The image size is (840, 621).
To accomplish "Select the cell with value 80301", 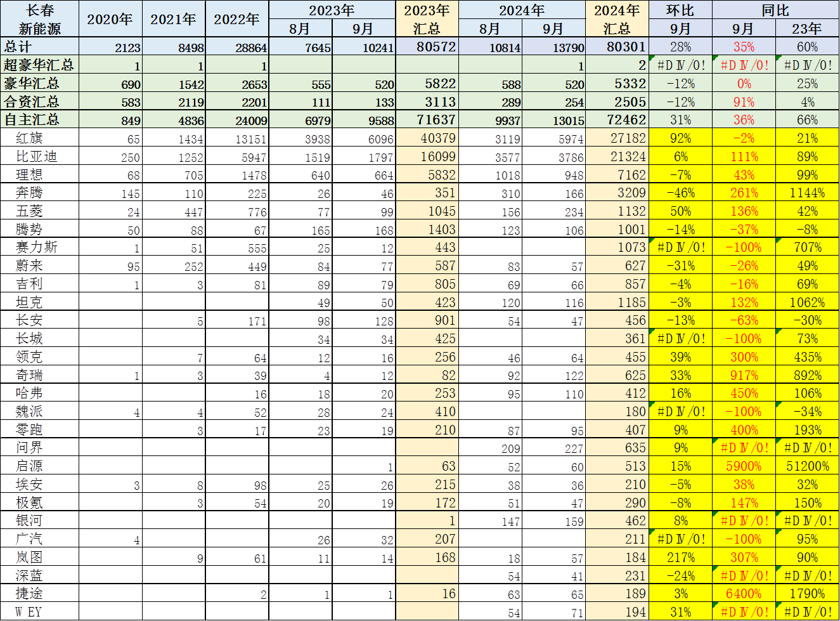I will coord(617,47).
